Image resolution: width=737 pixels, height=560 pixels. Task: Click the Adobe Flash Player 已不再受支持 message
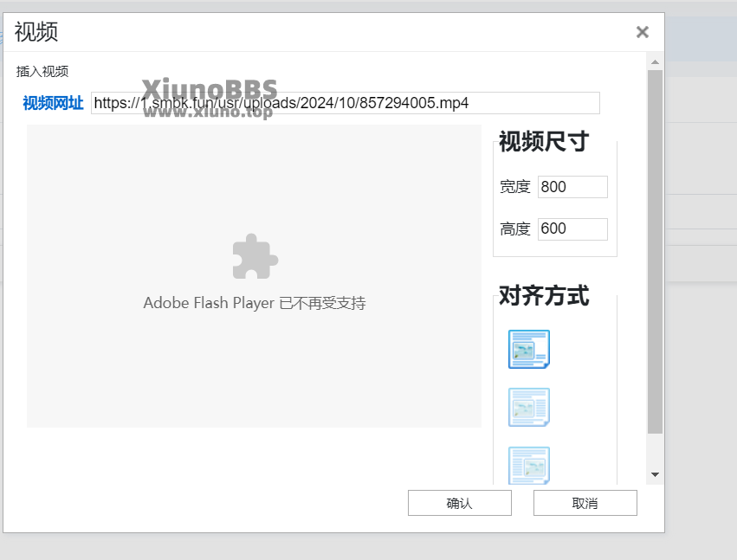[x=255, y=303]
